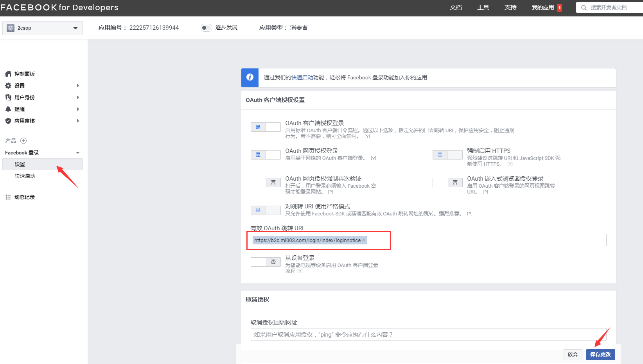
Task: Expand the 应用审核 sidebar arrow
Action: pos(78,121)
